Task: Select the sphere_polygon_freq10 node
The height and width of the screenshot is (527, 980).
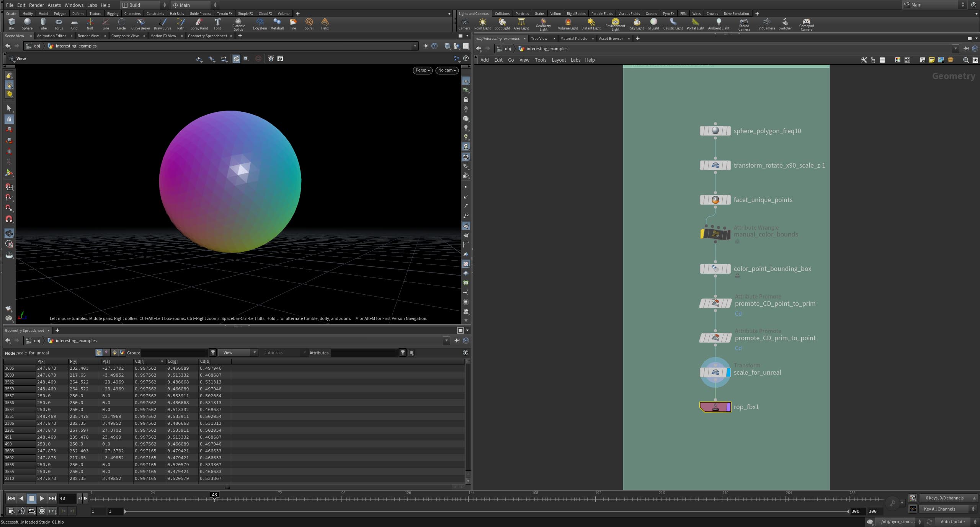Action: (x=715, y=131)
